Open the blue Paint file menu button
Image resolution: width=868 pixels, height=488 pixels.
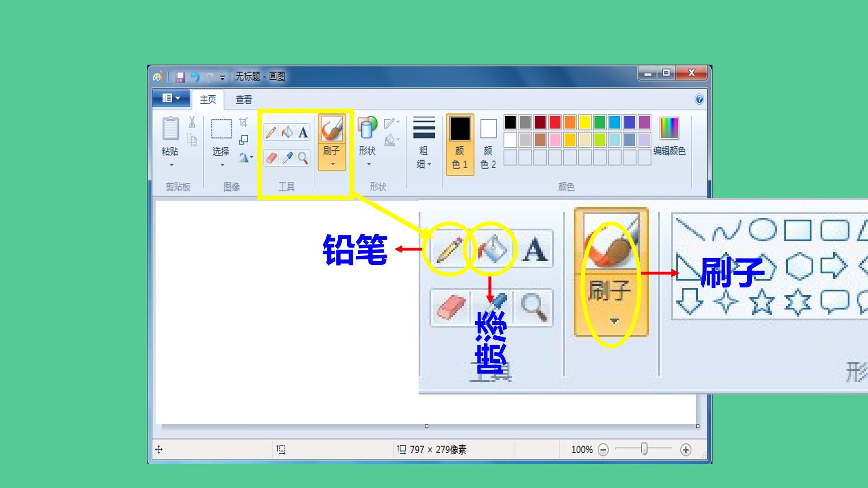click(171, 99)
